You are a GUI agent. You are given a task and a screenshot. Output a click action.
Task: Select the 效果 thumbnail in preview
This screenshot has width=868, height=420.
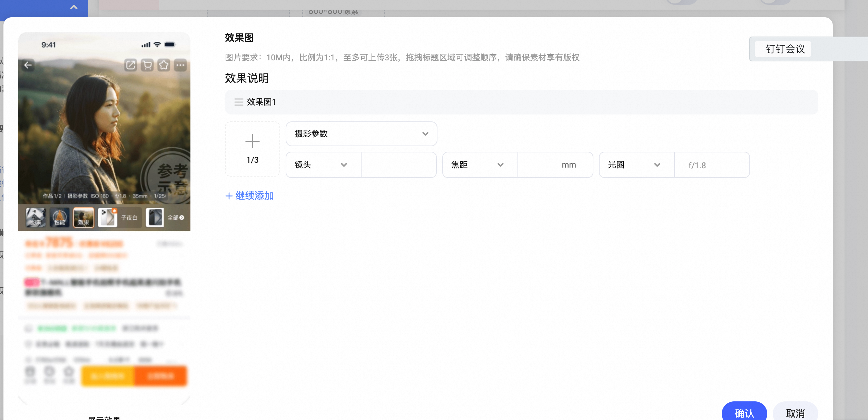point(84,218)
